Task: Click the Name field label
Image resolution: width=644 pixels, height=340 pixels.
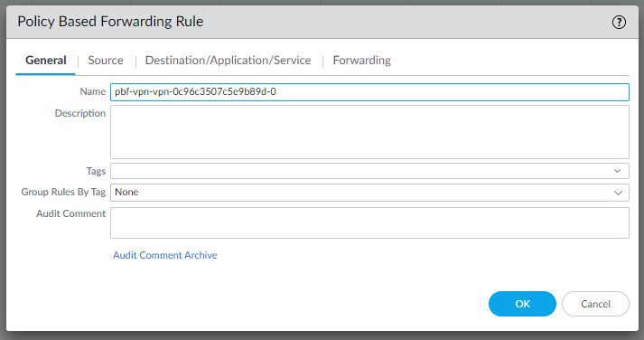Action: [x=93, y=91]
